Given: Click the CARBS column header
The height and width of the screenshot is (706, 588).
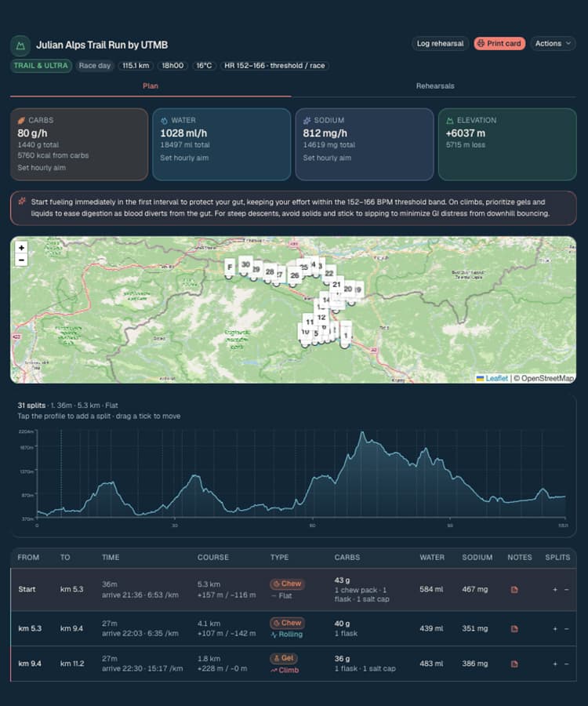Looking at the screenshot, I should pyautogui.click(x=347, y=558).
